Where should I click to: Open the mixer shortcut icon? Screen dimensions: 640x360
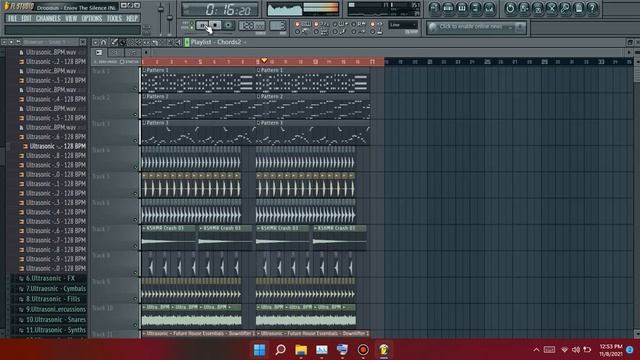coord(489,8)
